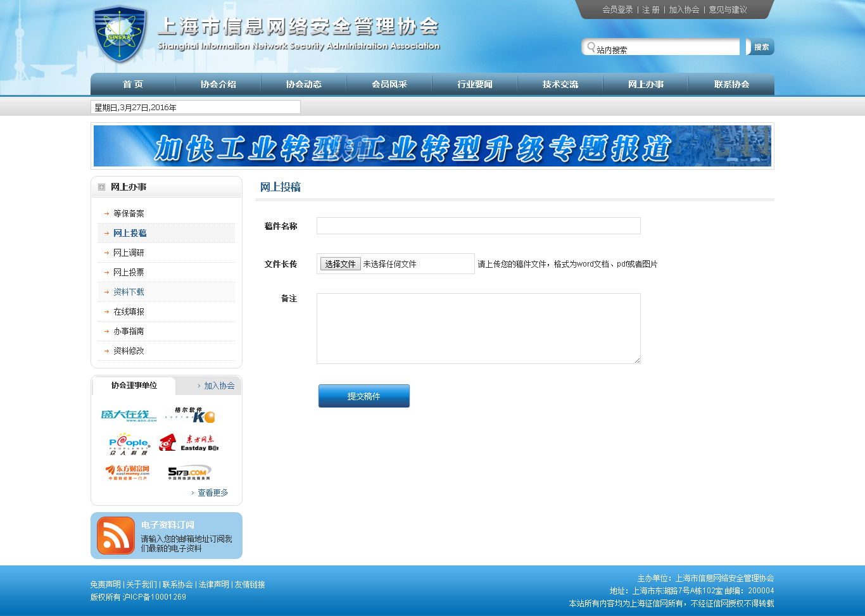The width and height of the screenshot is (865, 616).
Task: Click the 东方财富网 logo
Action: coord(128,472)
